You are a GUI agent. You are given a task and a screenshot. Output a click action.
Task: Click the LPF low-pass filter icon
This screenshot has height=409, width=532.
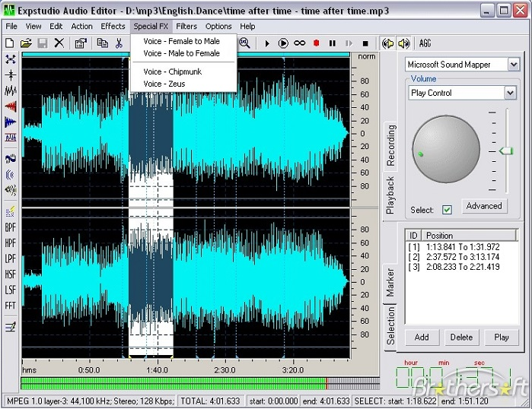coord(11,258)
